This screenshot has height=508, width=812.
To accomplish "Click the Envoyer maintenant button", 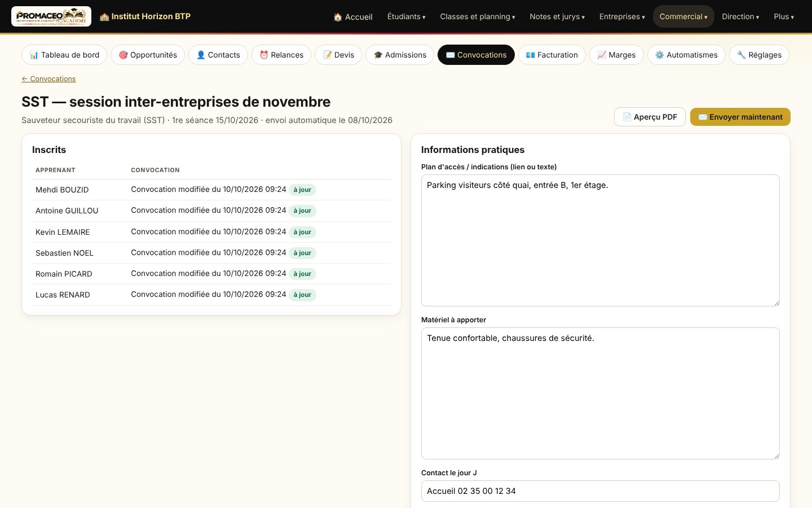I will 740,117.
